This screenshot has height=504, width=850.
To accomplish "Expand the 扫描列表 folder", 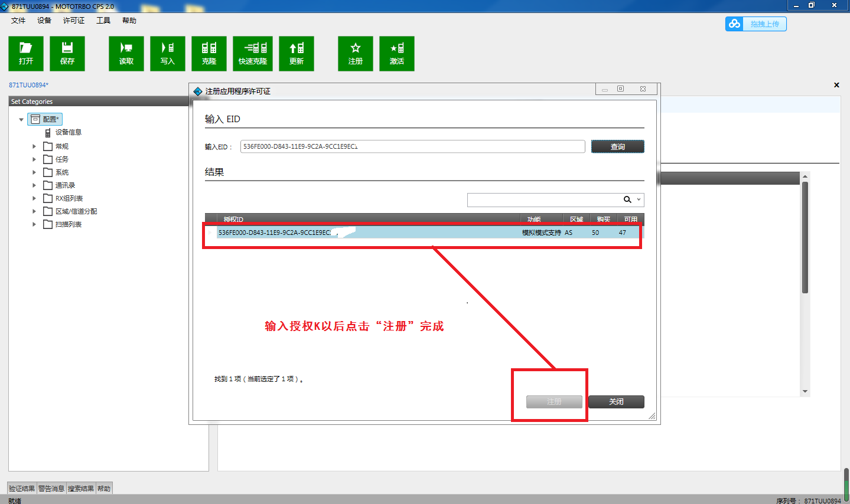I will click(34, 224).
